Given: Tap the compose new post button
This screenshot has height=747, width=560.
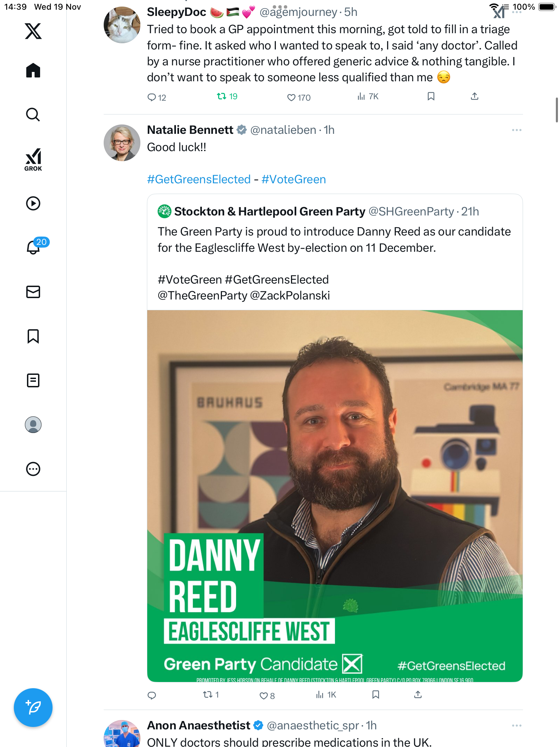Looking at the screenshot, I should (33, 708).
